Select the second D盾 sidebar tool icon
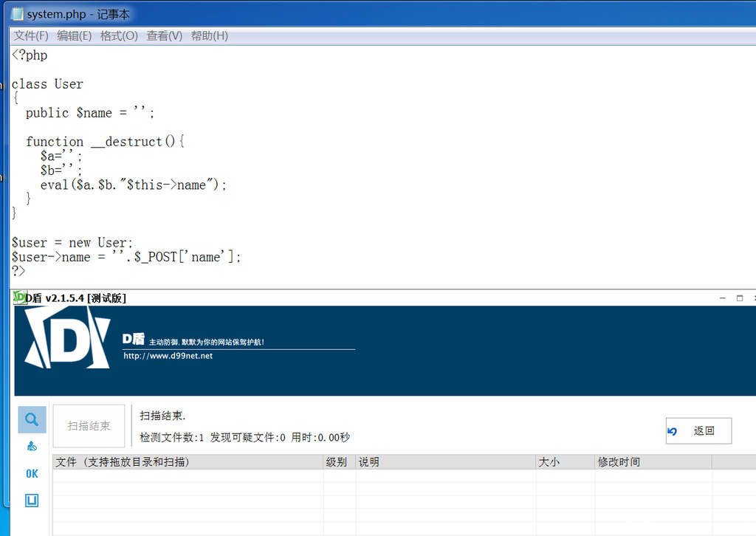Screen dimensions: 756x536 click(x=32, y=447)
